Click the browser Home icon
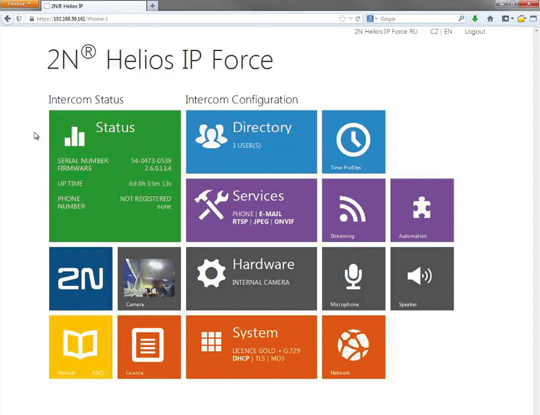 tap(490, 19)
